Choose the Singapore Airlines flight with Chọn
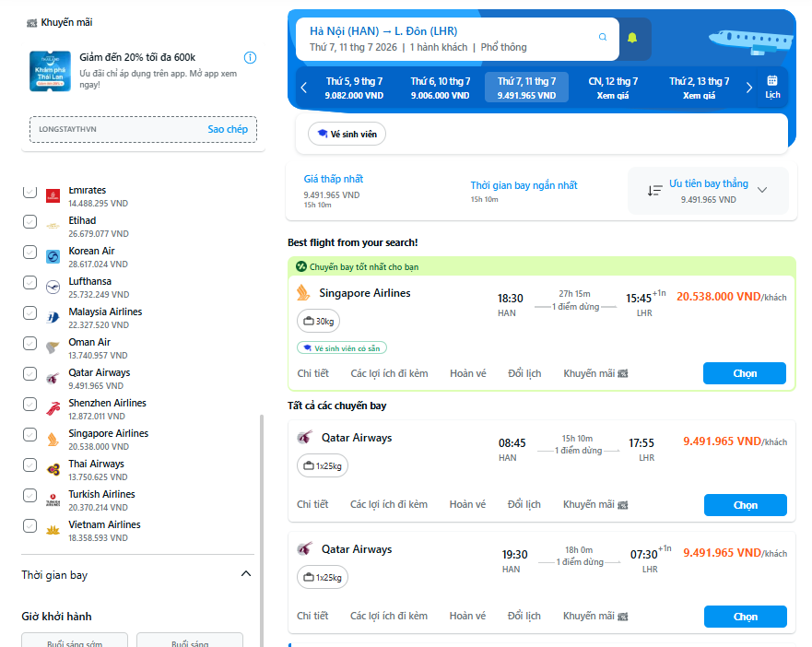This screenshot has width=812, height=647. (x=744, y=373)
